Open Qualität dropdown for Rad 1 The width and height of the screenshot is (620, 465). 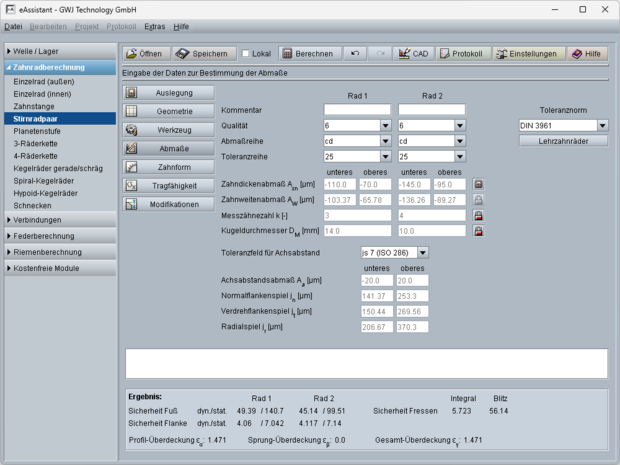385,126
